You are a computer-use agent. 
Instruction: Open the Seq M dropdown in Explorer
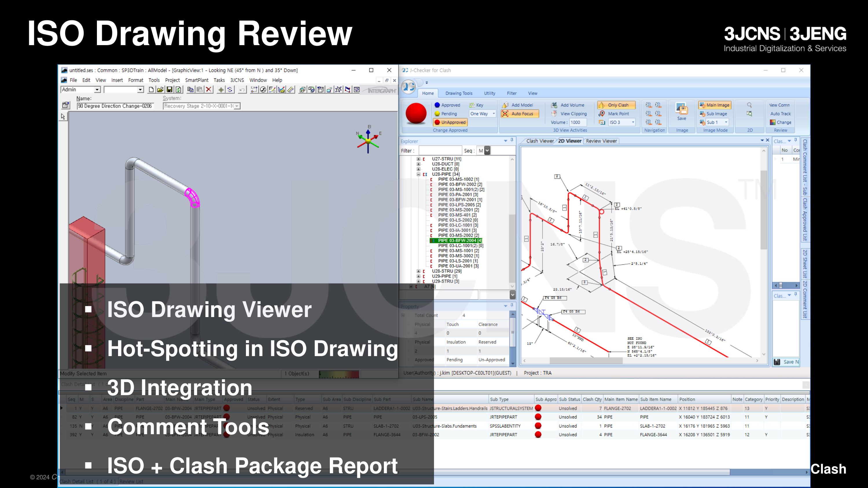coord(487,150)
